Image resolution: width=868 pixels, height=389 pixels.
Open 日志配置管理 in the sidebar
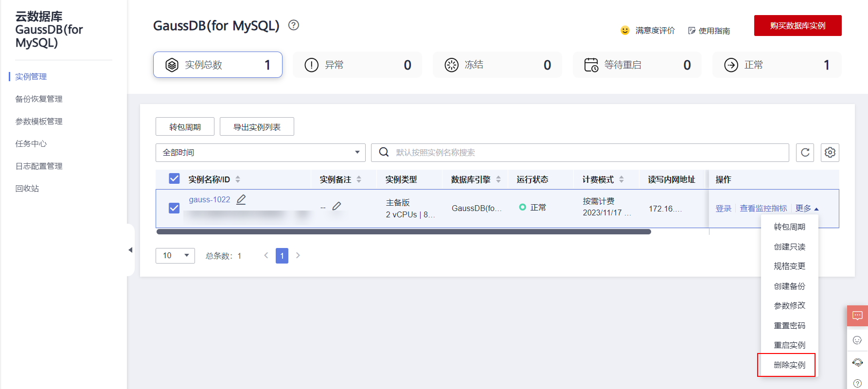point(39,166)
